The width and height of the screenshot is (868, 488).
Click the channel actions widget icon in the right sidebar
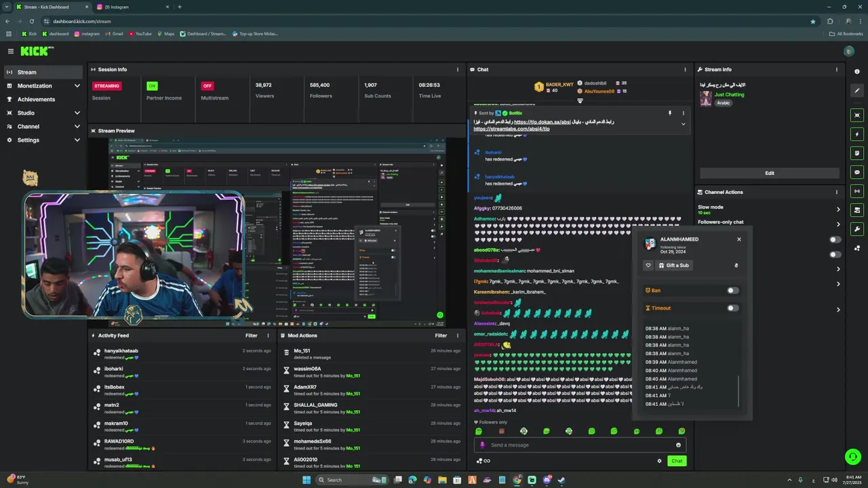(857, 210)
